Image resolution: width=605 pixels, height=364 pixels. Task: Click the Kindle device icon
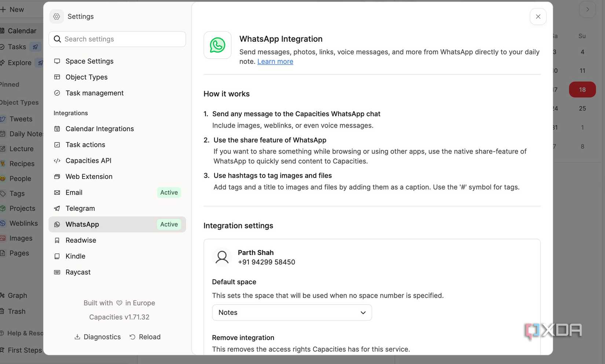click(x=57, y=256)
